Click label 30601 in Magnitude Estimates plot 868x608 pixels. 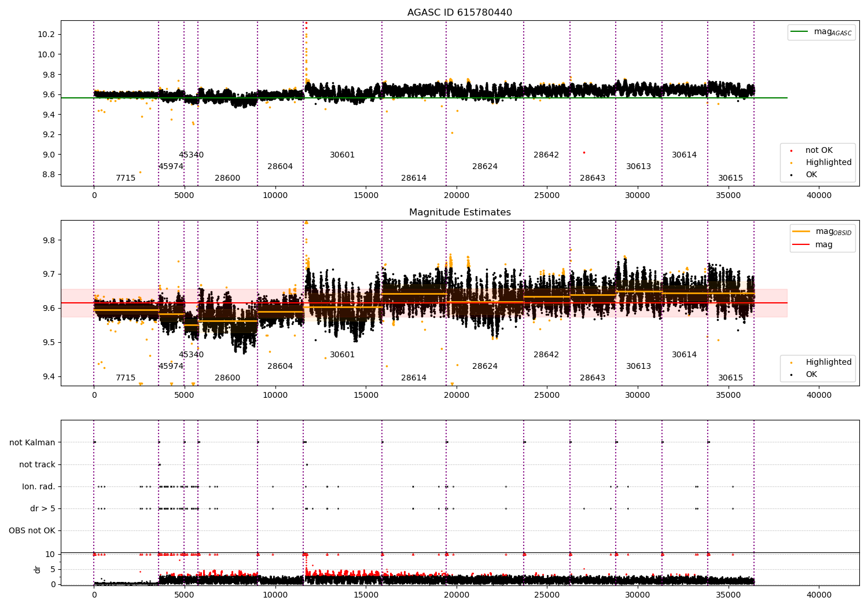(x=343, y=355)
